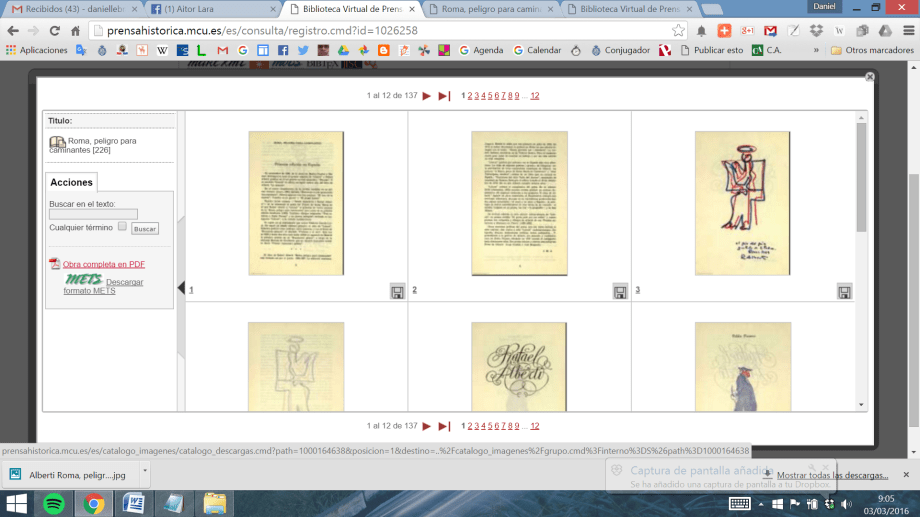920x517 pixels.
Task: Click the save icon for page 1
Action: 397,291
